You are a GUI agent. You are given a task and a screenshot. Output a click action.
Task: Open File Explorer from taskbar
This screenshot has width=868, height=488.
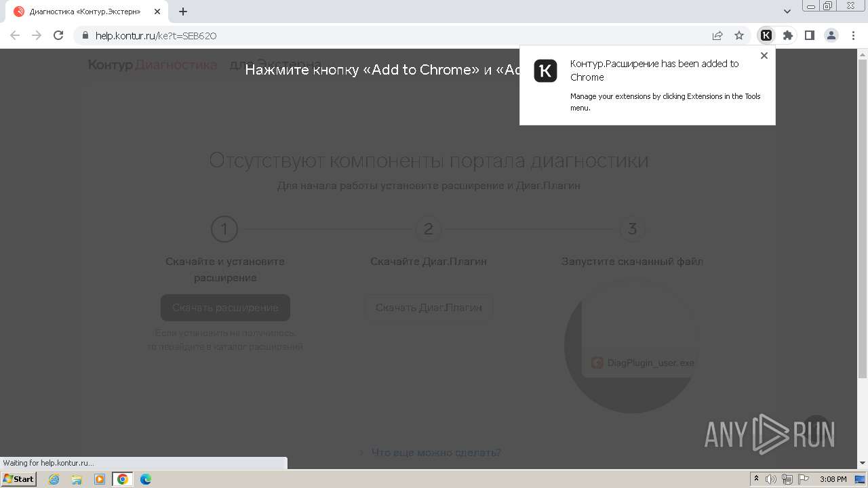77,479
